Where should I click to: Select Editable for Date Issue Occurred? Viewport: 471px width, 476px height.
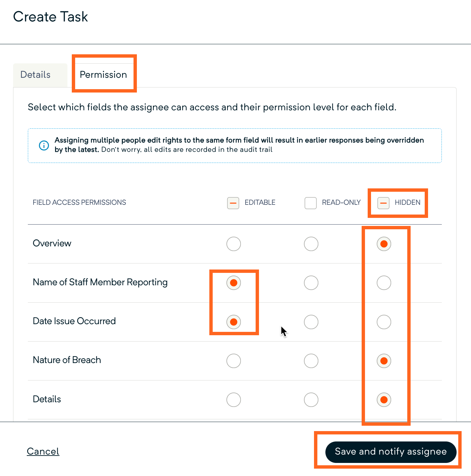tap(233, 322)
